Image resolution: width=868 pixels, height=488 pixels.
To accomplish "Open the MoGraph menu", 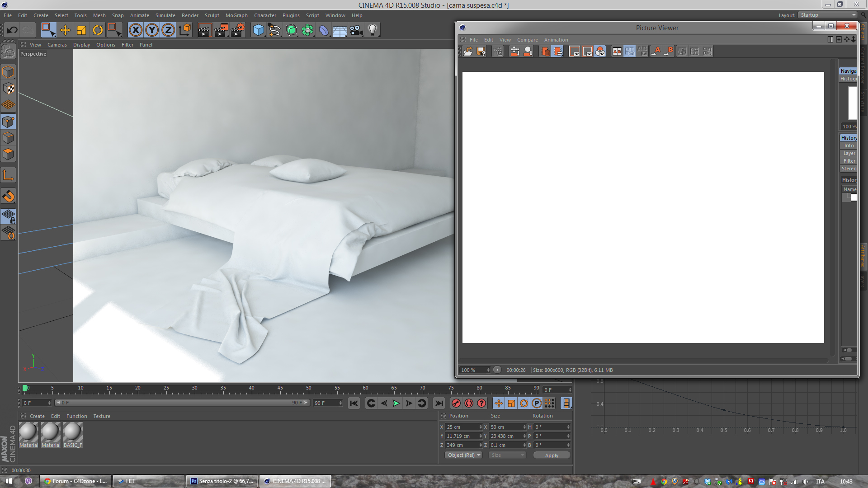I will pyautogui.click(x=236, y=15).
